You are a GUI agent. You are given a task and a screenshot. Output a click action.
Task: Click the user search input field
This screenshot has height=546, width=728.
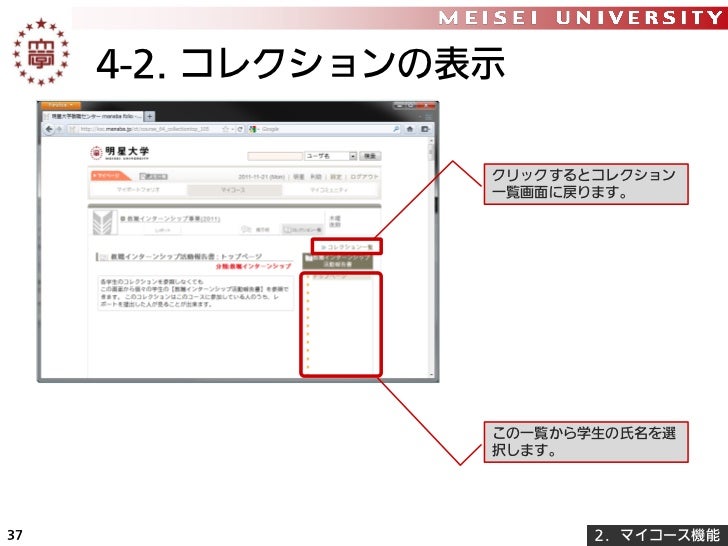(275, 156)
